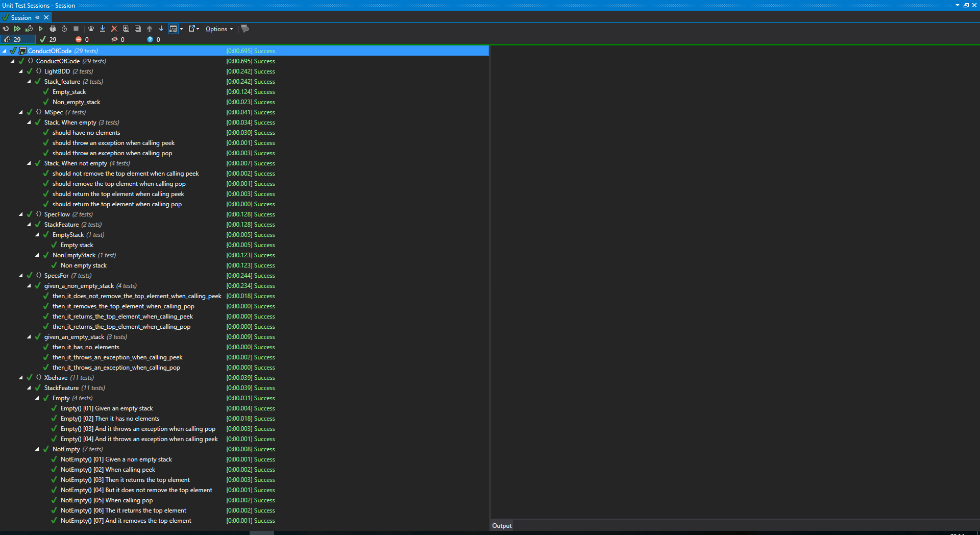Collapse the root ConductOfCode project node

click(5, 51)
